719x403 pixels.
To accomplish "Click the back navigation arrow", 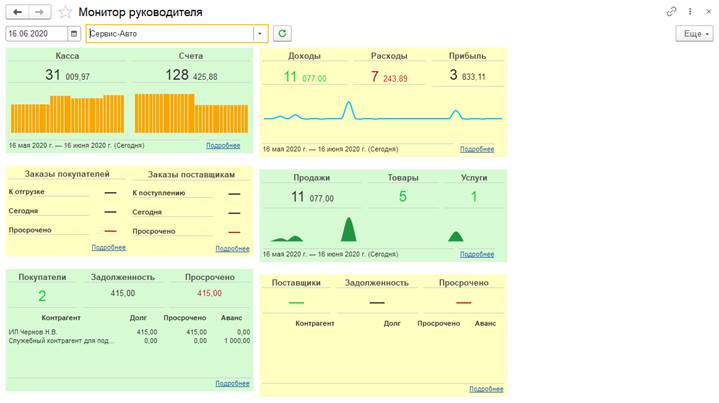I will point(16,12).
